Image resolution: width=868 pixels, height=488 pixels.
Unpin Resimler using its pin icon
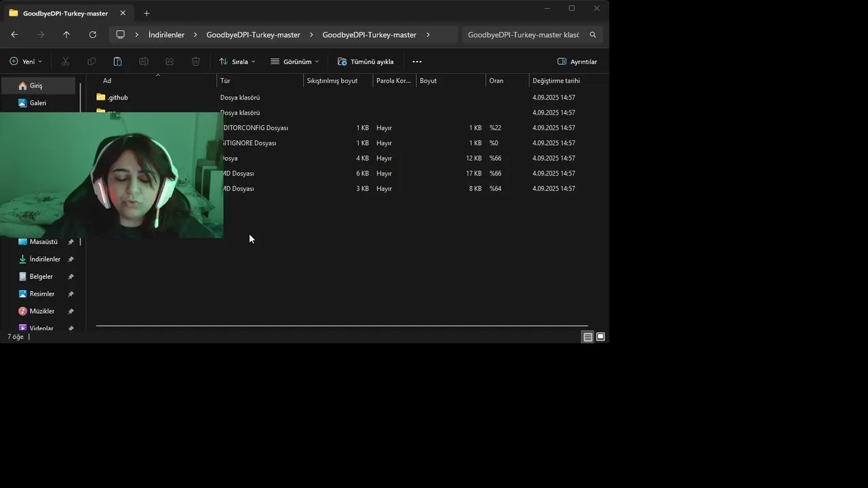click(x=71, y=294)
